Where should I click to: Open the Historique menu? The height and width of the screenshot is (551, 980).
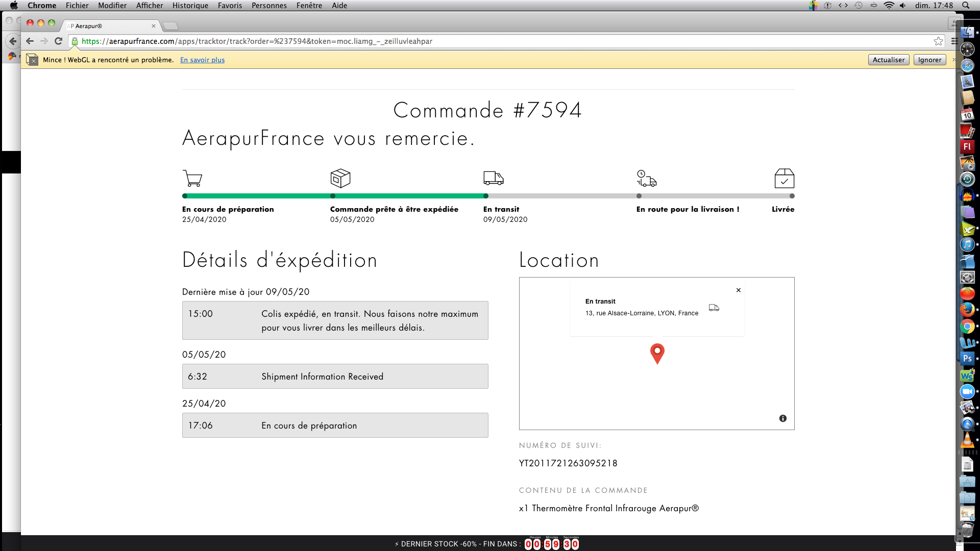pyautogui.click(x=190, y=6)
